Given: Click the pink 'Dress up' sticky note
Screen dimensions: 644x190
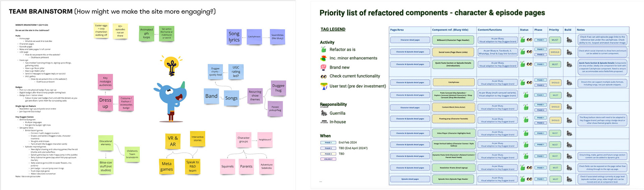Looking at the screenshot, I should coord(105,103).
